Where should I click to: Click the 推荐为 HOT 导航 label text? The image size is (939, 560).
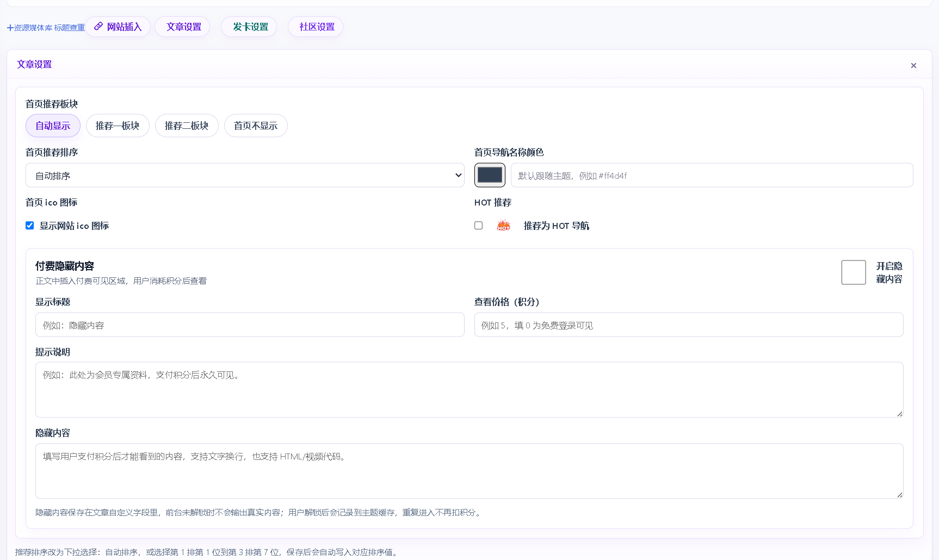557,226
